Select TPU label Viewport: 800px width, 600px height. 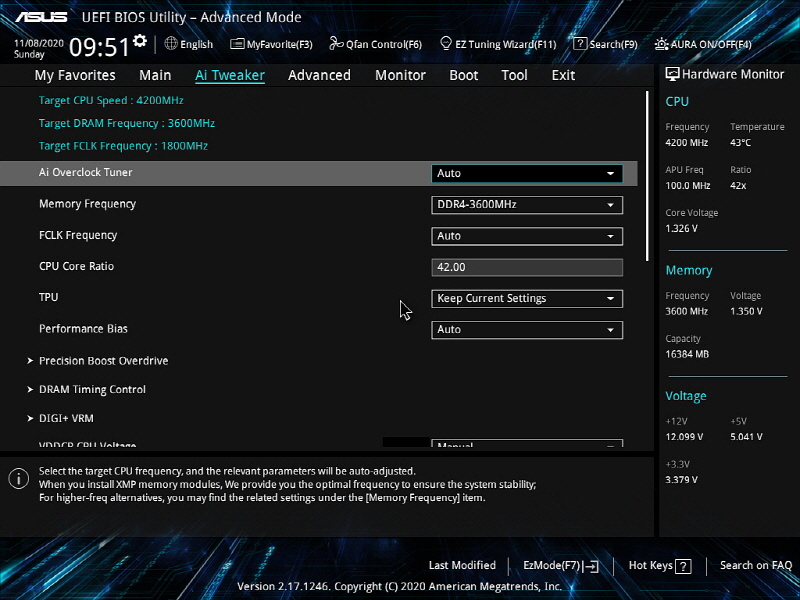[48, 297]
